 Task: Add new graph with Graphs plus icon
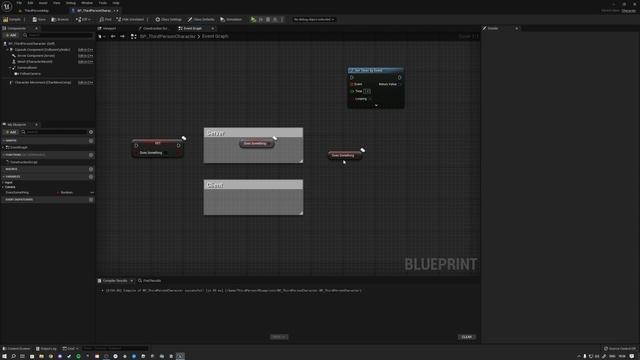91,140
